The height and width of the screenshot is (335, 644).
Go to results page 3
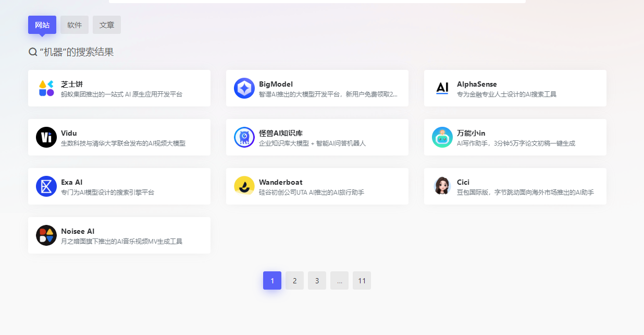[317, 281]
